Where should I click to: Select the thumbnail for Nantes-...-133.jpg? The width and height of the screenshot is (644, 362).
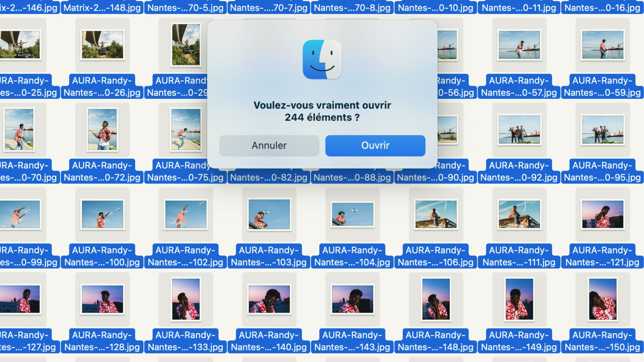click(x=186, y=299)
